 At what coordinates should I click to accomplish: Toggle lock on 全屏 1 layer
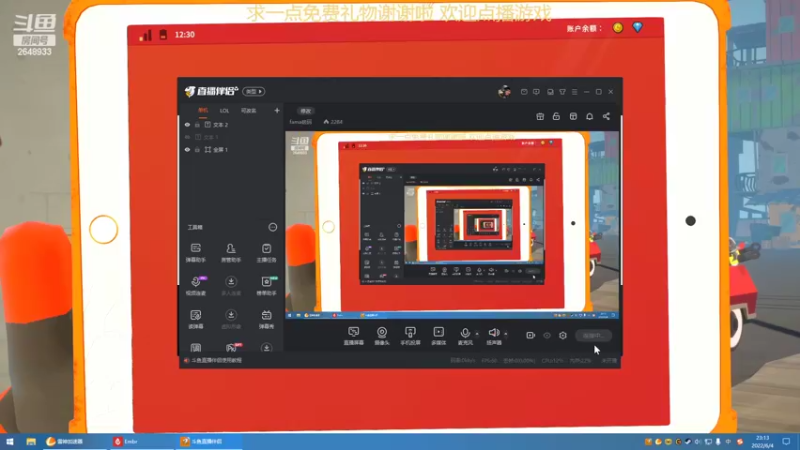coord(197,149)
